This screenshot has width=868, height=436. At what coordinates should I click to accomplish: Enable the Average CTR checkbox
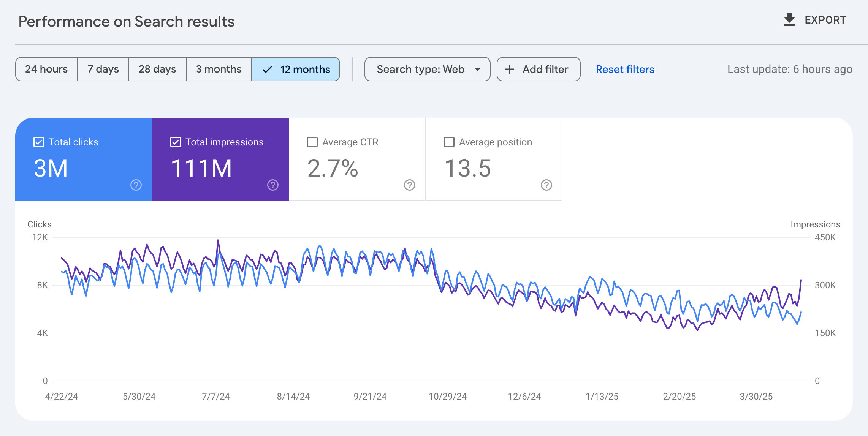(x=312, y=142)
